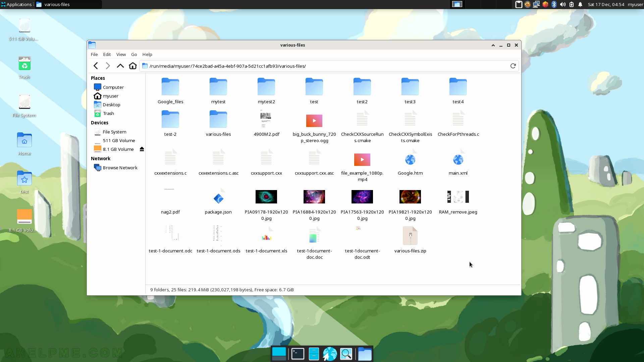
Task: Open notifications bell in top panel
Action: (x=580, y=4)
